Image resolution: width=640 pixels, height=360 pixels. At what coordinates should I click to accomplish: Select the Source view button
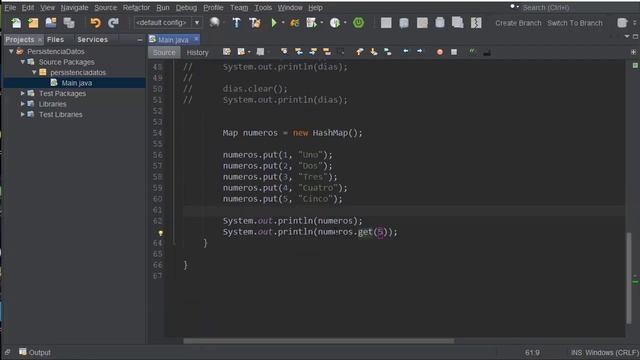point(164,53)
